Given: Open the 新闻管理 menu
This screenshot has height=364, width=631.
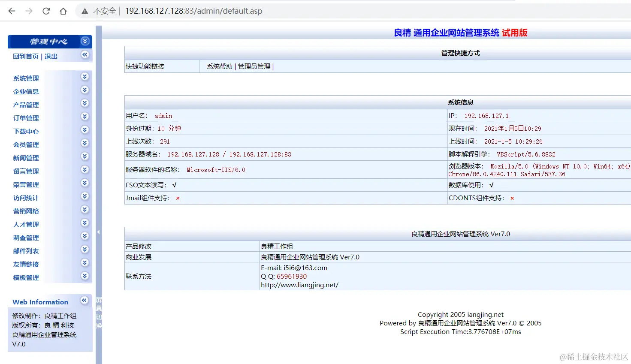Looking at the screenshot, I should [26, 158].
